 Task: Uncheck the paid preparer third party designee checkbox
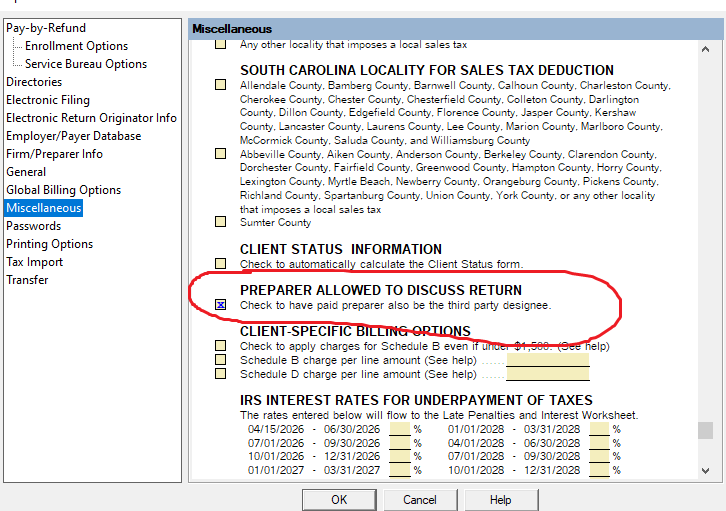tap(221, 305)
